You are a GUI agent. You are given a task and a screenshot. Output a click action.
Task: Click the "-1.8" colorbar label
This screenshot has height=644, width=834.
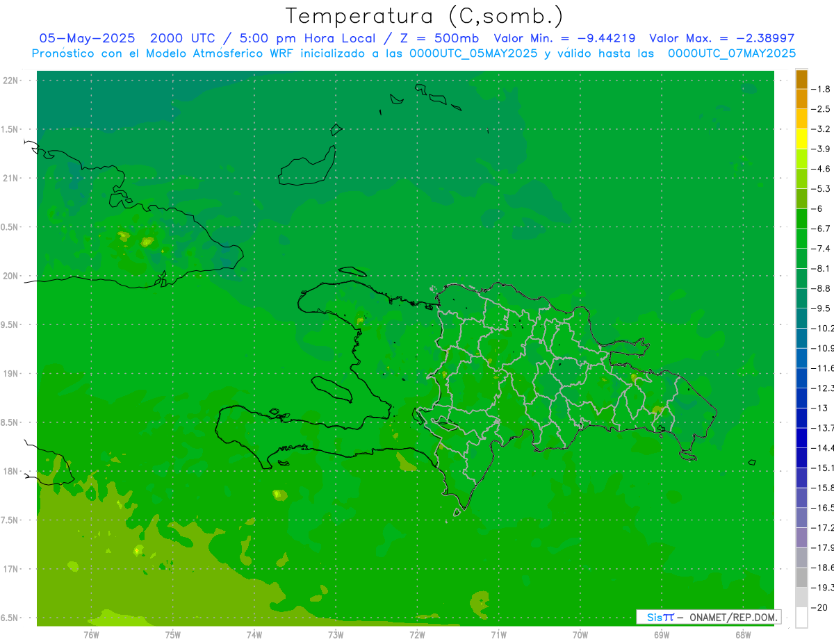821,89
